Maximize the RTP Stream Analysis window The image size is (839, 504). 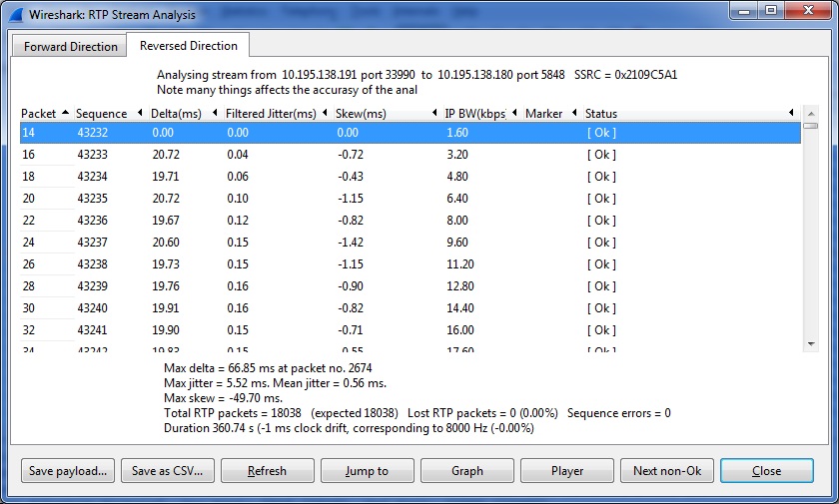click(771, 12)
